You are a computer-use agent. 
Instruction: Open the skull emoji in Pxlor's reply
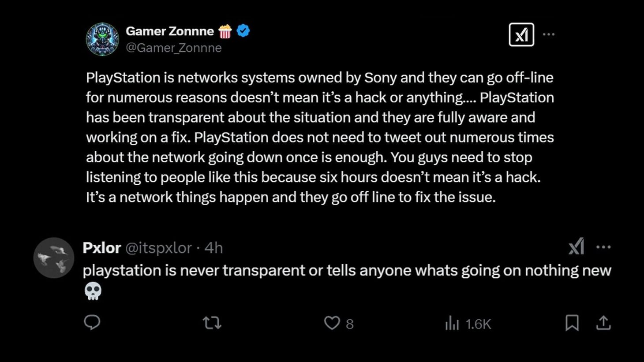click(93, 291)
